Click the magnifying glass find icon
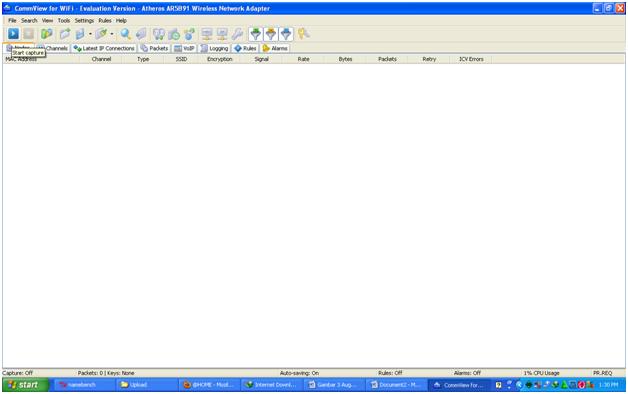This screenshot has width=628, height=394. 126,34
